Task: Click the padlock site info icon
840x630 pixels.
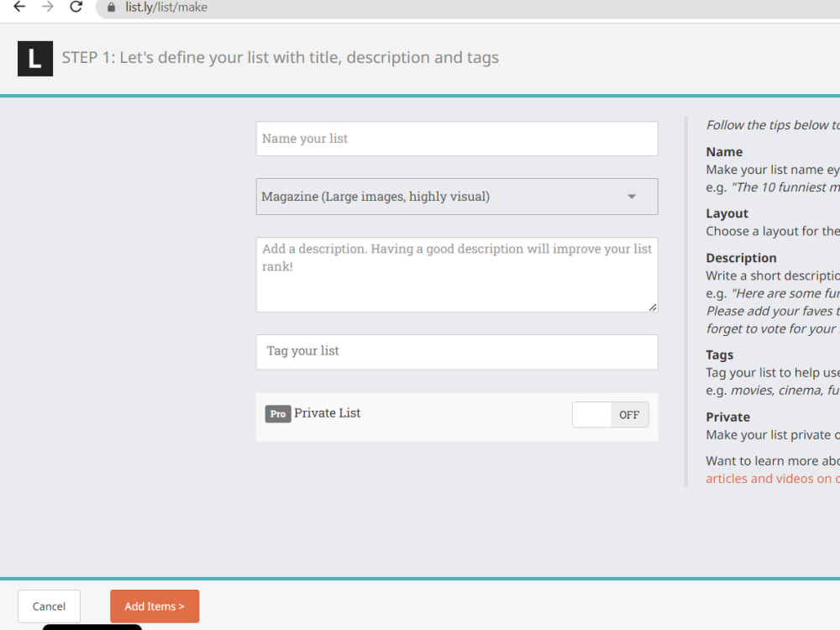Action: (111, 8)
